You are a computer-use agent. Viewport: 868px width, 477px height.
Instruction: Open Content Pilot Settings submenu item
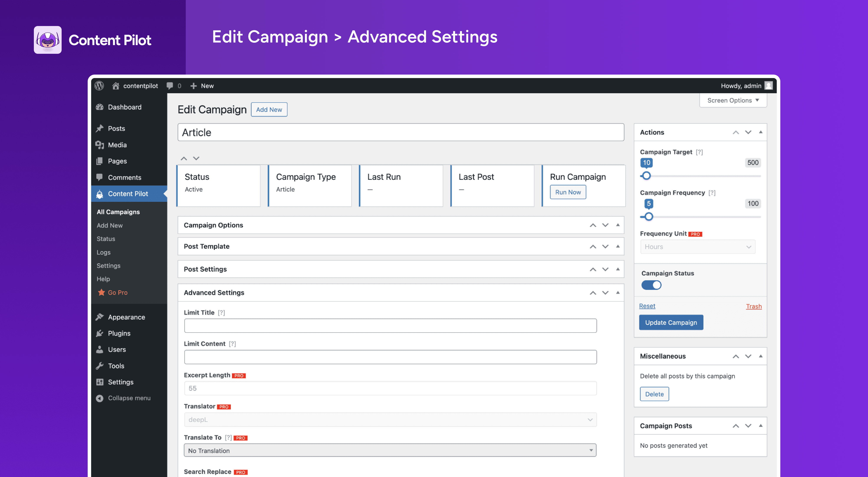tap(108, 266)
